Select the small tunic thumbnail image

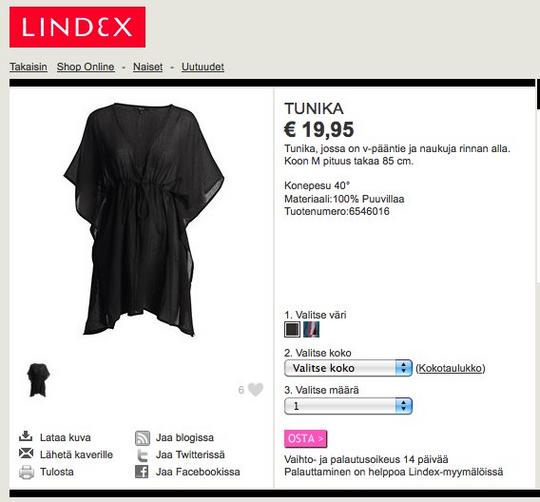[38, 380]
